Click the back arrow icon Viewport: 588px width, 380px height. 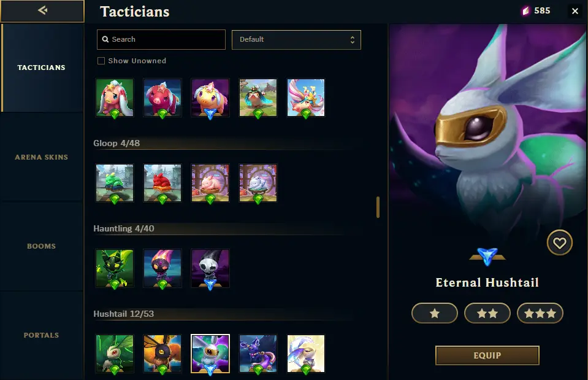tap(42, 10)
